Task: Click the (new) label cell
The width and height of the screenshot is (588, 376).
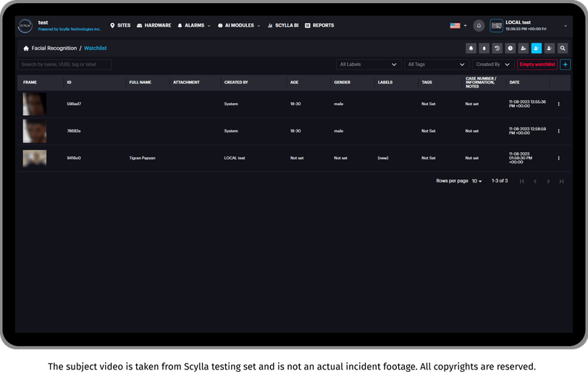Action: pos(383,158)
